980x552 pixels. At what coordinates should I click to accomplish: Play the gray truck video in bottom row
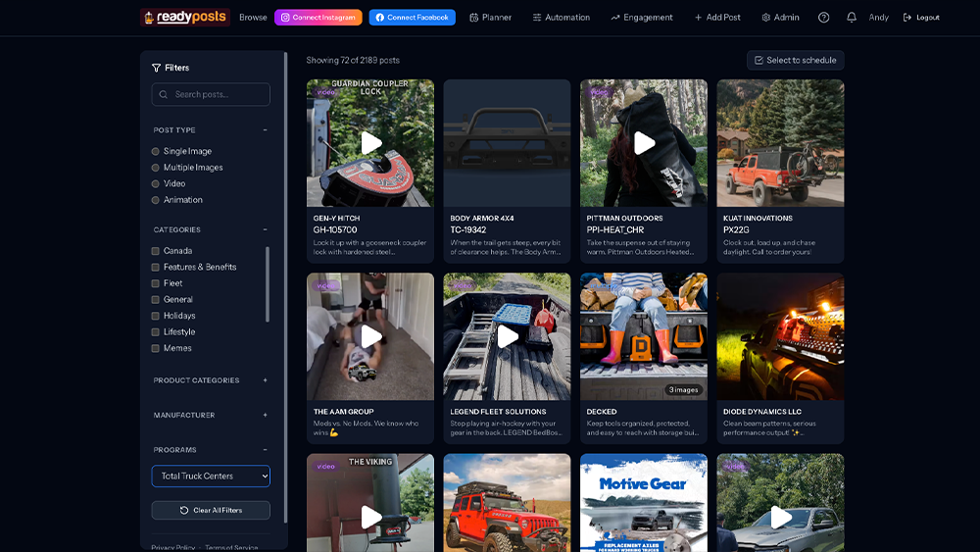pos(781,517)
